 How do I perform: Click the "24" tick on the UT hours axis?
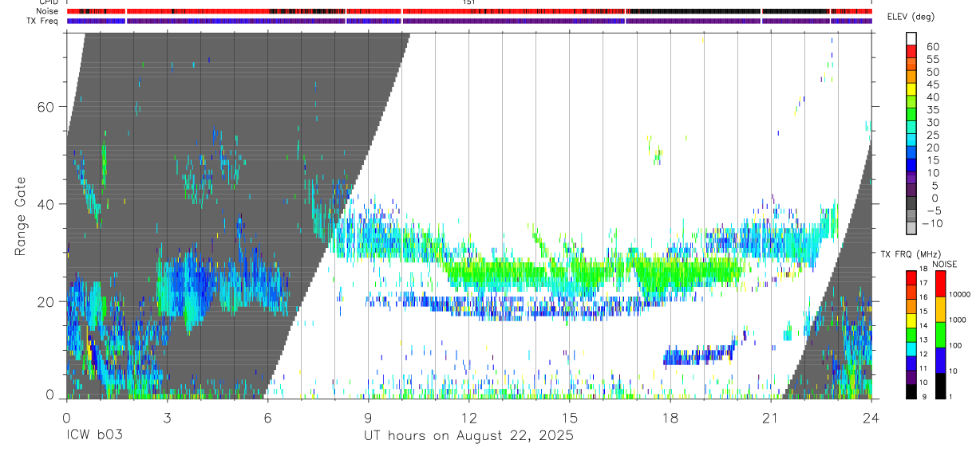point(871,417)
